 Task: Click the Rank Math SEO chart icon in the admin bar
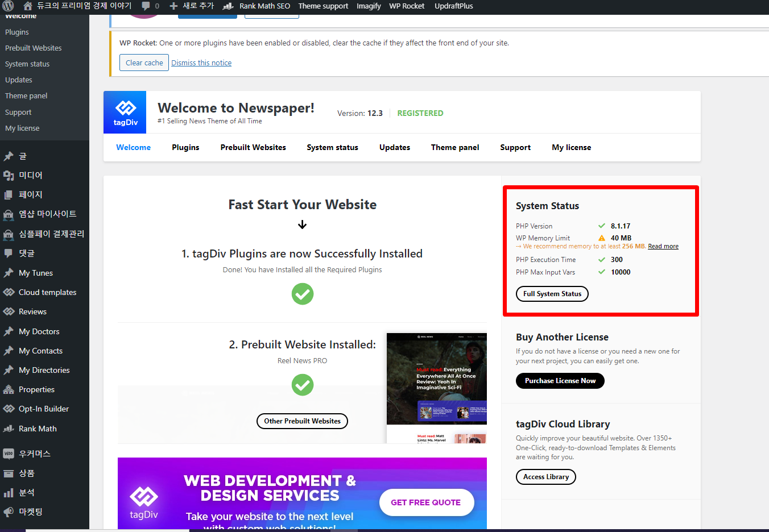(228, 6)
